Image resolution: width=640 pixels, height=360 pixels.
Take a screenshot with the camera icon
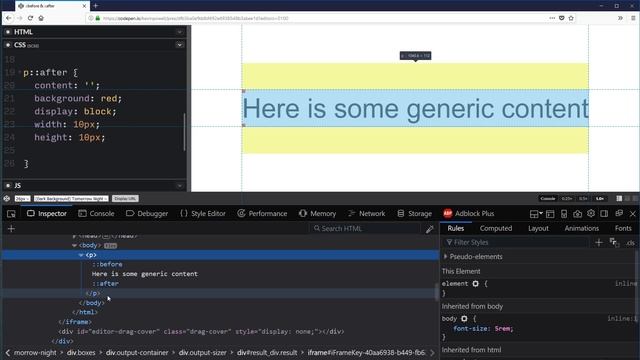point(577,213)
